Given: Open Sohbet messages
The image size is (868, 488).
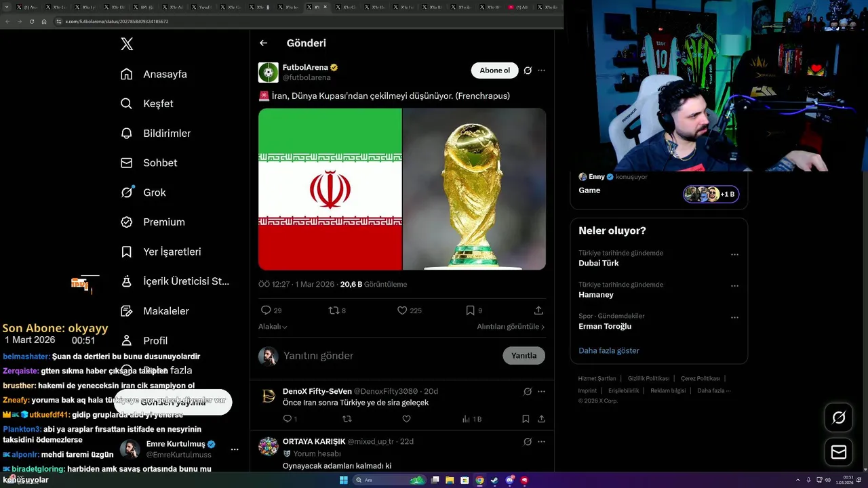Looking at the screenshot, I should pos(149,163).
